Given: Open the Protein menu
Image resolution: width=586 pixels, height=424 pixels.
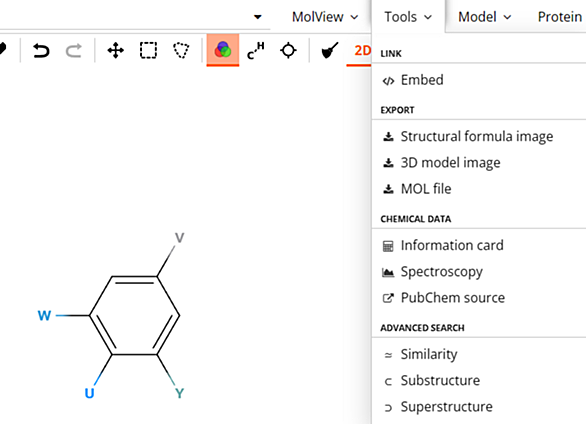Looking at the screenshot, I should (559, 17).
